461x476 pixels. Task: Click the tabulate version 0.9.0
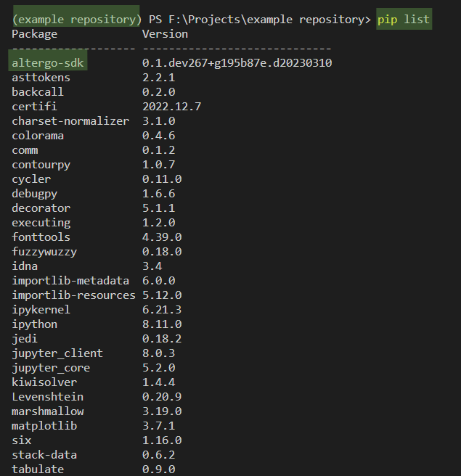(158, 469)
